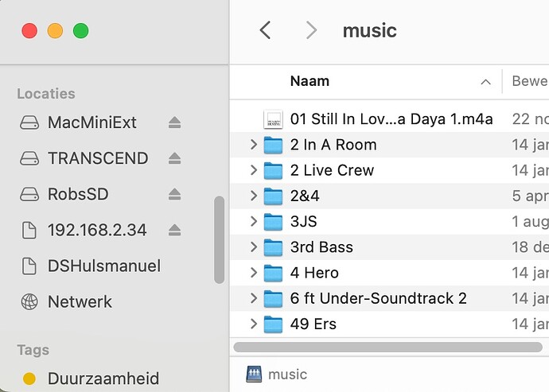Open MacMiniExt in the sidebar

(91, 122)
